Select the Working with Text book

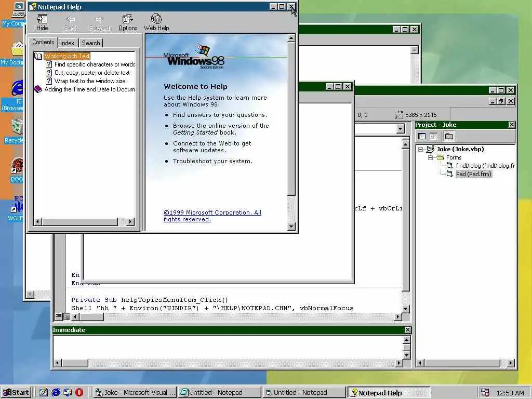[67, 56]
